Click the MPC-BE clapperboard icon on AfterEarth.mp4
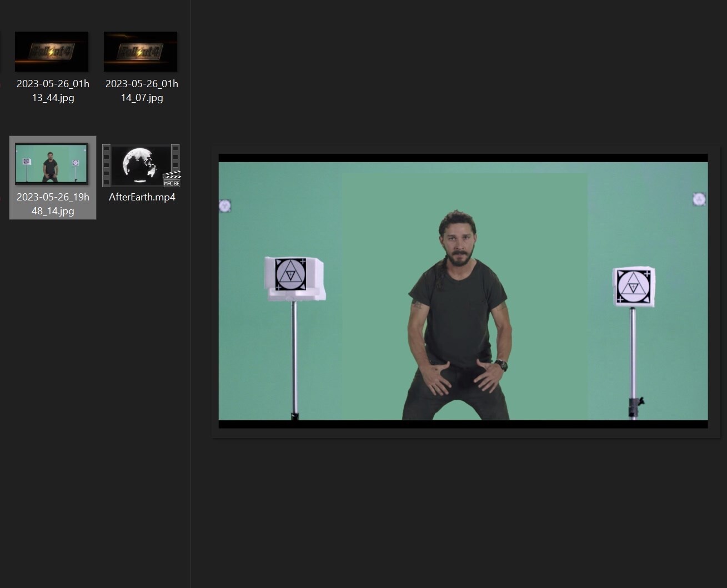Image resolution: width=727 pixels, height=588 pixels. pos(172,179)
